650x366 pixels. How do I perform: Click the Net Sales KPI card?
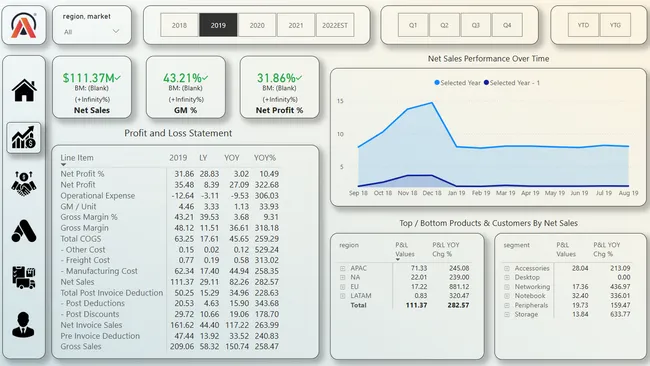click(92, 87)
